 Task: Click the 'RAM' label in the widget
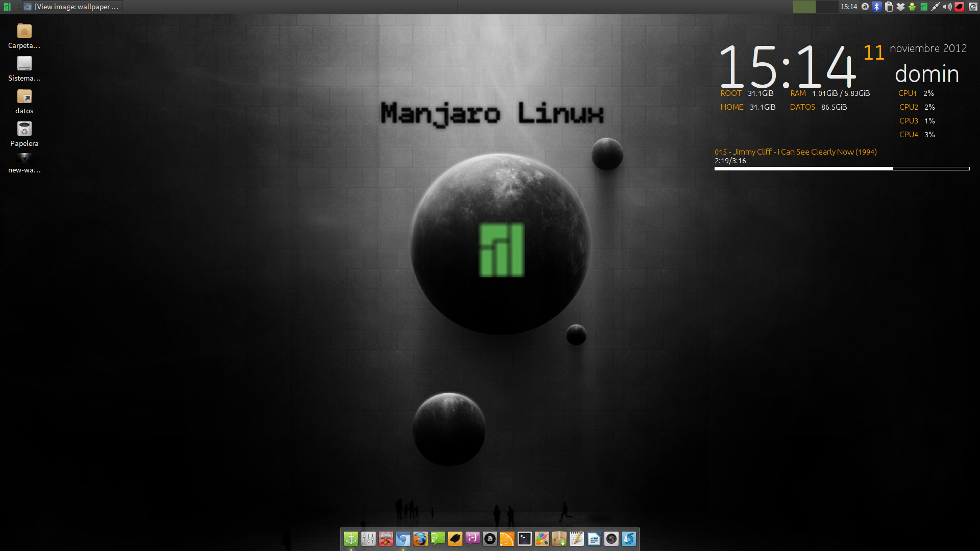click(798, 93)
